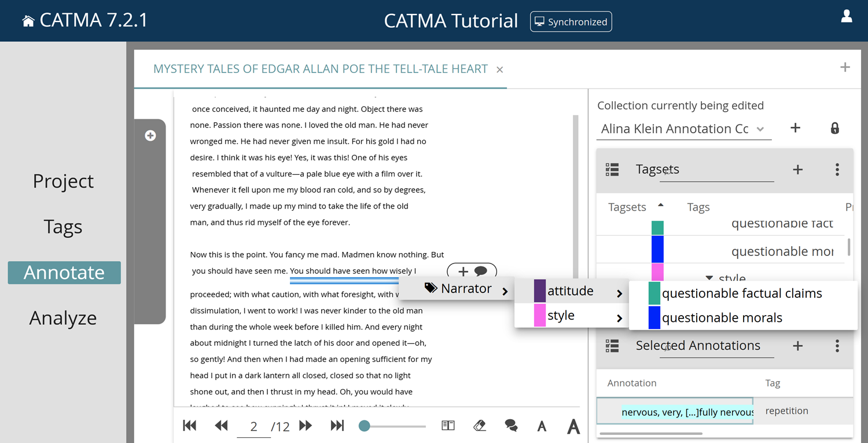Select the Tell-Tale Heart document tab
This screenshot has height=443, width=868.
(x=321, y=69)
